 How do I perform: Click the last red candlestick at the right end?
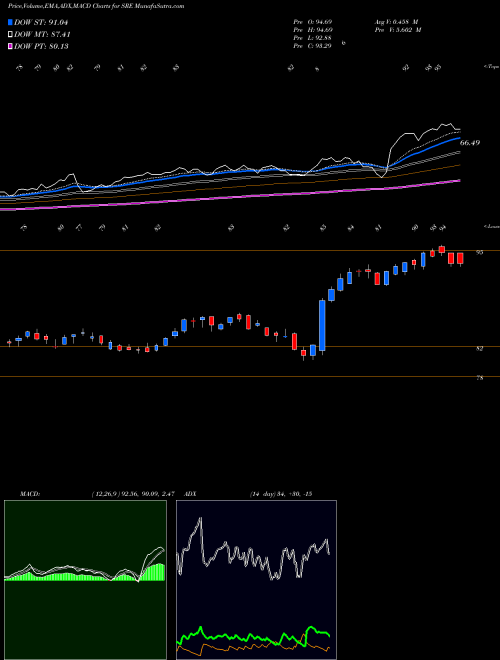460,259
